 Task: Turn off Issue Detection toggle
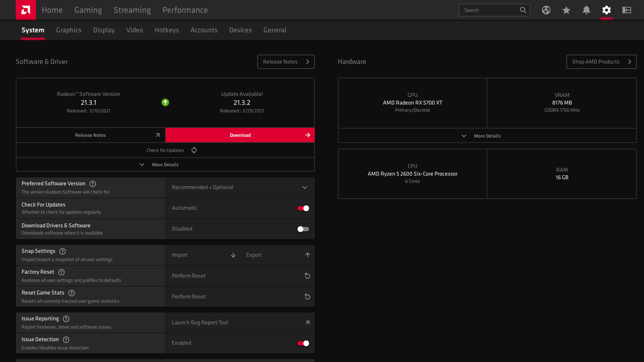pyautogui.click(x=303, y=343)
